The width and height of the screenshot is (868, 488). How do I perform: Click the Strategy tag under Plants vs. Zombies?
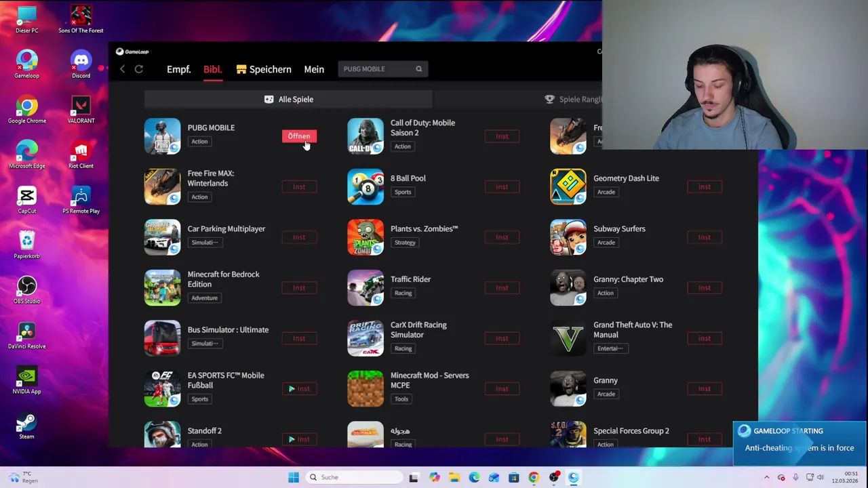click(405, 243)
